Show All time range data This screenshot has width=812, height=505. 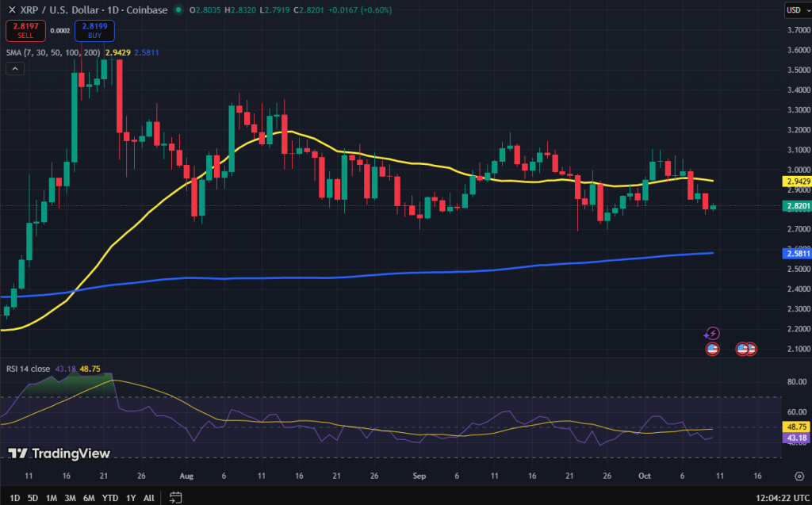(x=149, y=498)
